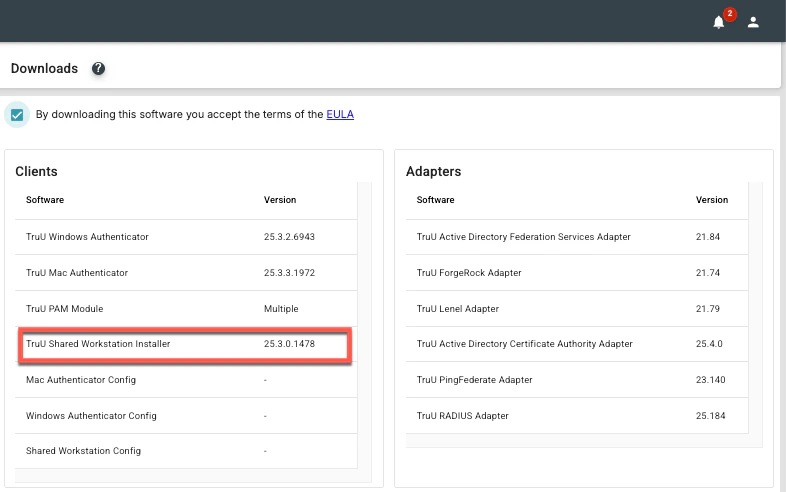Viewport: 786px width, 492px height.
Task: Click the Adapters panel heading
Action: pyautogui.click(x=433, y=172)
